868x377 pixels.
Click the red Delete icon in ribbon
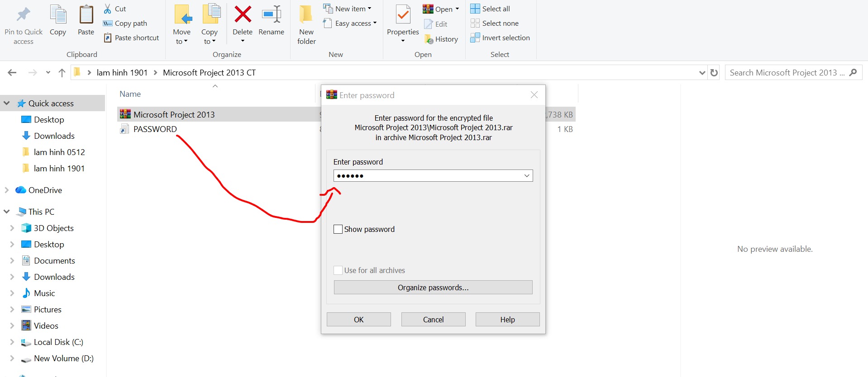click(x=243, y=14)
